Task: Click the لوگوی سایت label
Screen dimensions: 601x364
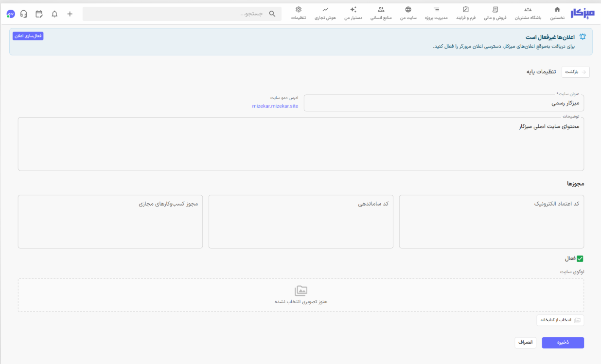Action: (x=572, y=272)
